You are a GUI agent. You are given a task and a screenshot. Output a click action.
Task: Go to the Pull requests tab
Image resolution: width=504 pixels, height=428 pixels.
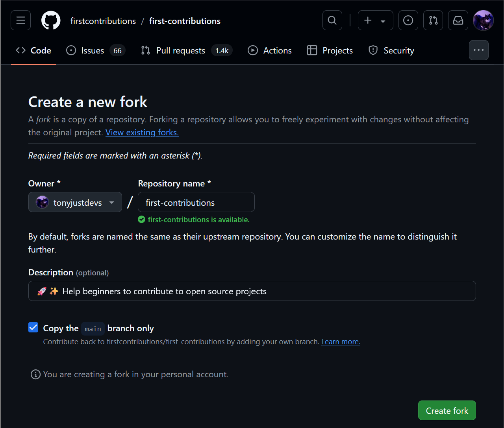click(187, 50)
